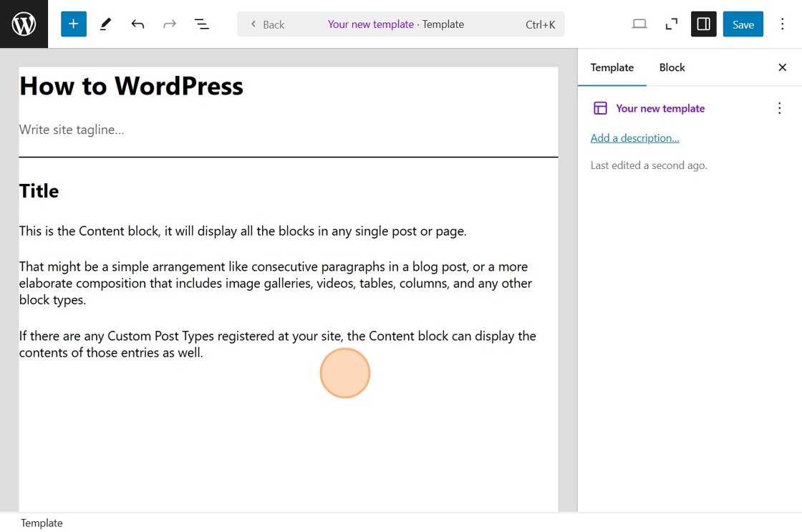
Task: Switch to the Template tab
Action: pos(612,67)
